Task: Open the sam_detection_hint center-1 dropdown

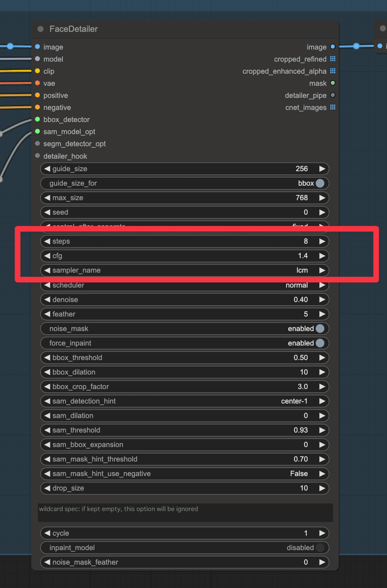Action: 184,401
